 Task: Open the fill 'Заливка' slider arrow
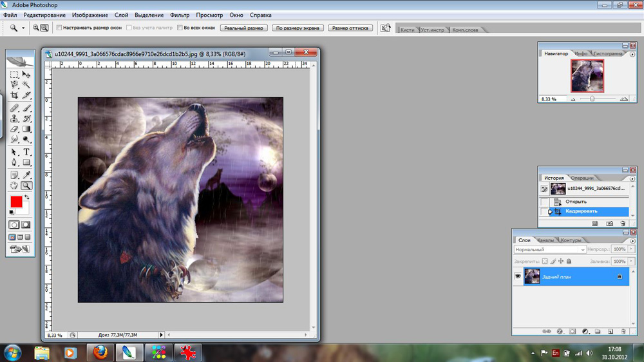coord(631,261)
